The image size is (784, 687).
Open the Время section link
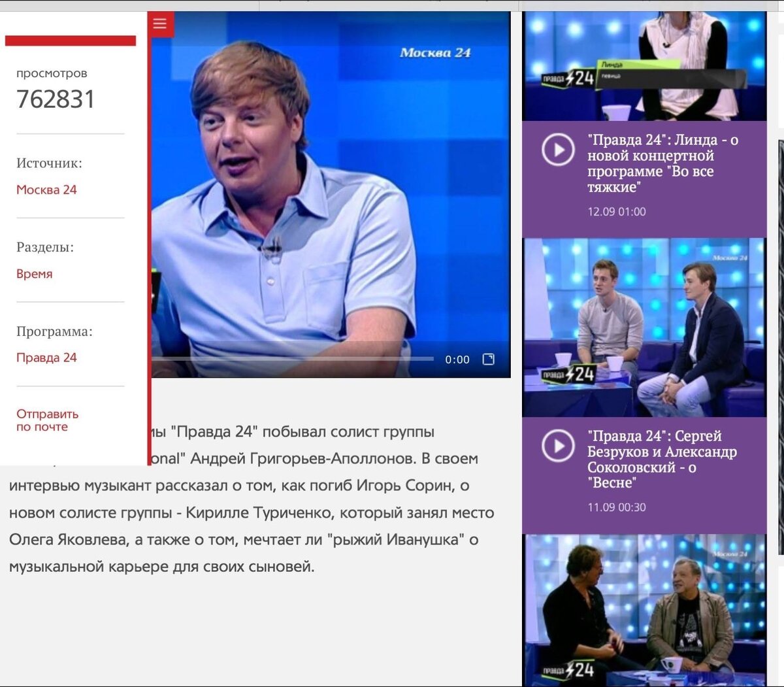click(34, 274)
